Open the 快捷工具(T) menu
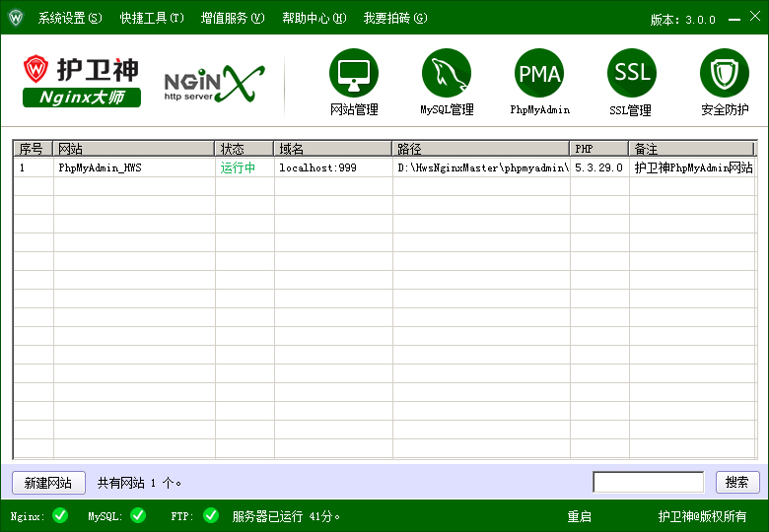This screenshot has width=769, height=532. pyautogui.click(x=152, y=18)
